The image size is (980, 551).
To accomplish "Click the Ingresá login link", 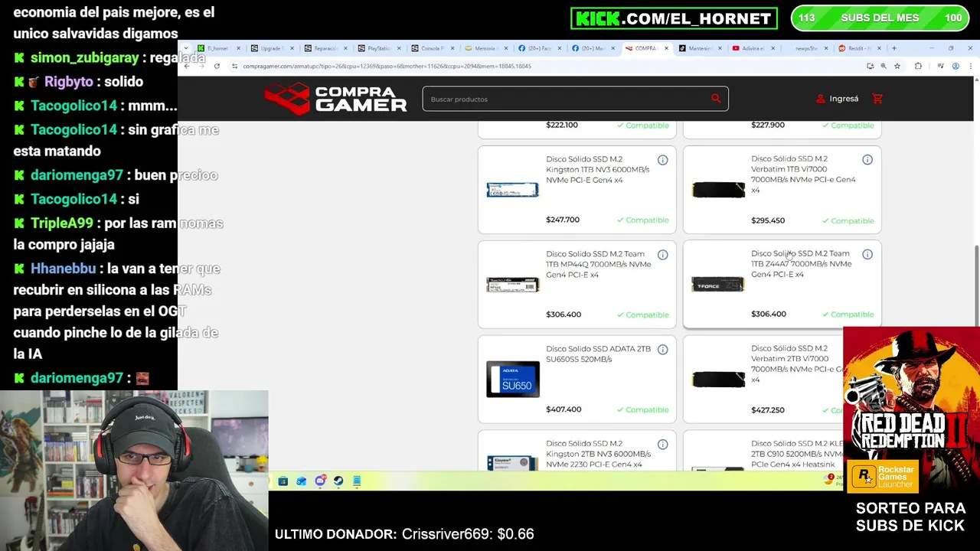I will coord(837,99).
